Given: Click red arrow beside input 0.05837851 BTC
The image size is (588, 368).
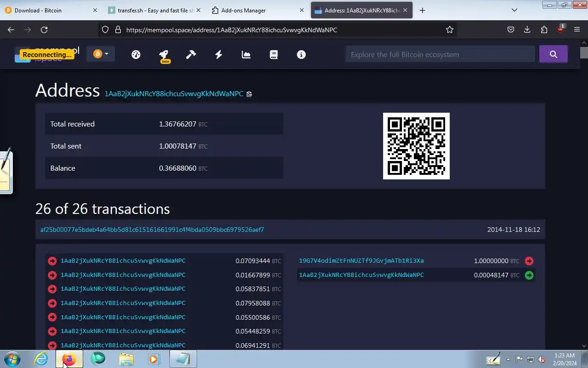Looking at the screenshot, I should click(52, 289).
